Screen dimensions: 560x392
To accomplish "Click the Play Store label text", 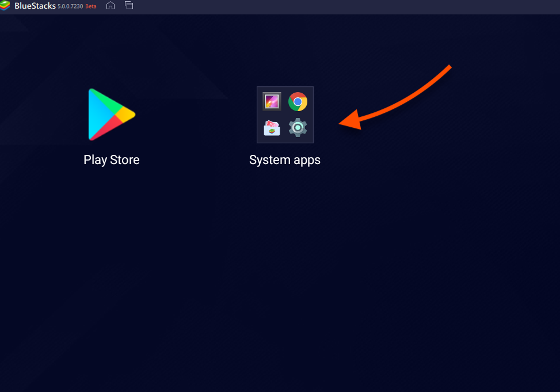I will coord(111,159).
